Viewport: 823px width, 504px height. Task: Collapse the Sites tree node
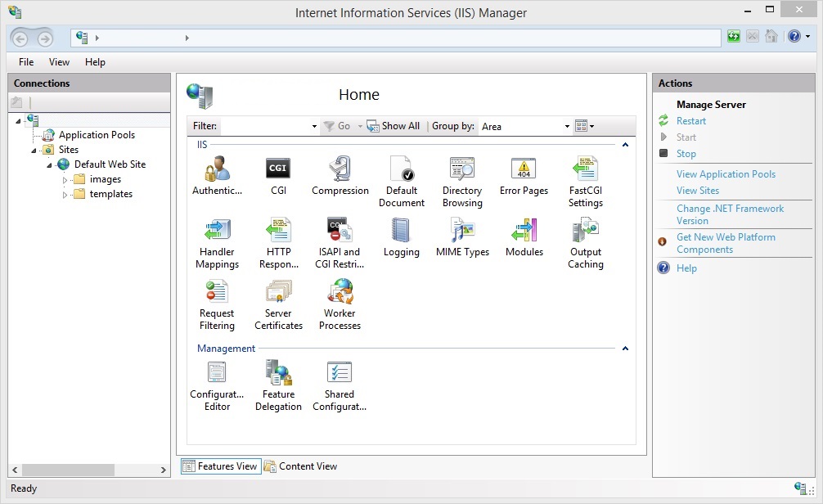coord(34,151)
